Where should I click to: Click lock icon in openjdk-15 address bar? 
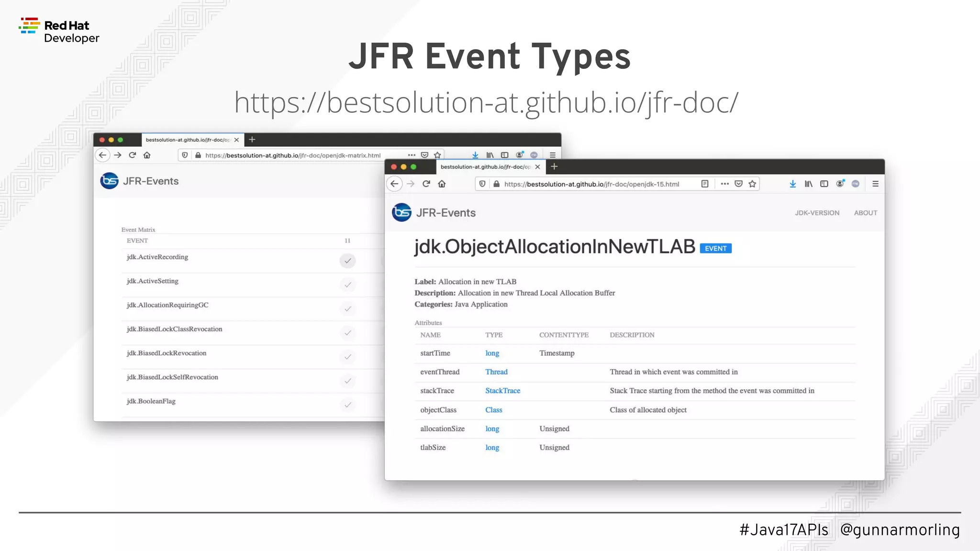[x=496, y=184]
